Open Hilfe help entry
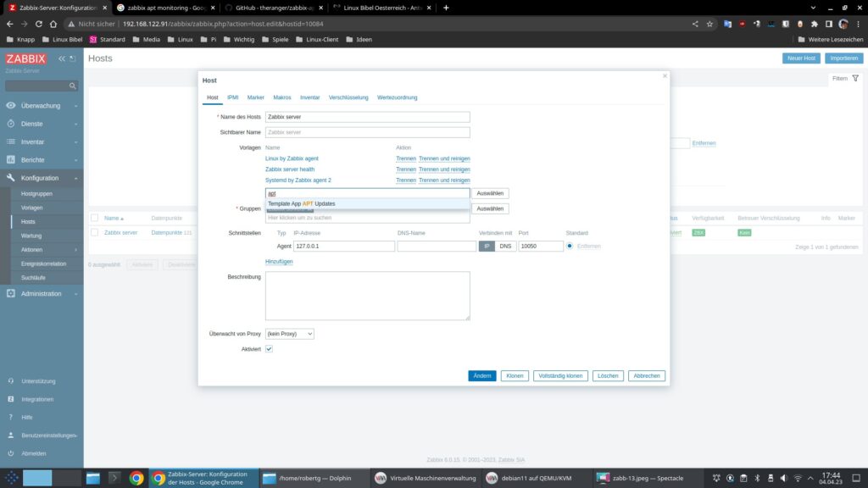 (27, 418)
